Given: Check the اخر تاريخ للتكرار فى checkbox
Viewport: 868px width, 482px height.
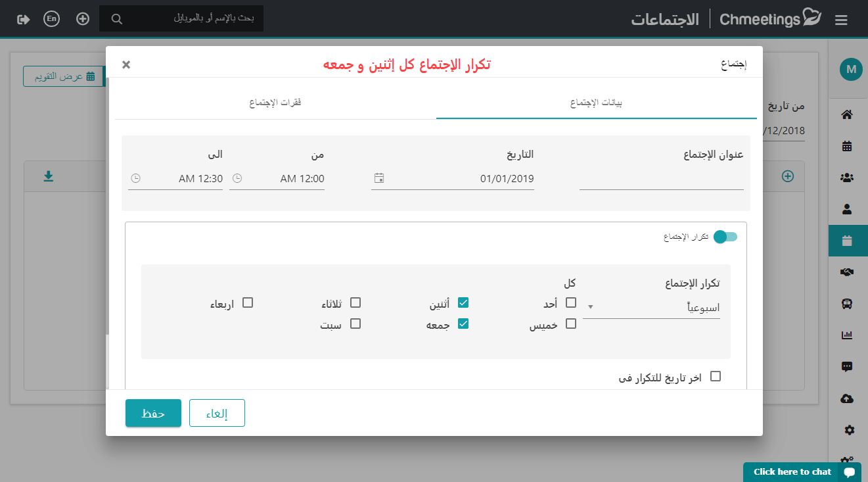Looking at the screenshot, I should coord(716,376).
